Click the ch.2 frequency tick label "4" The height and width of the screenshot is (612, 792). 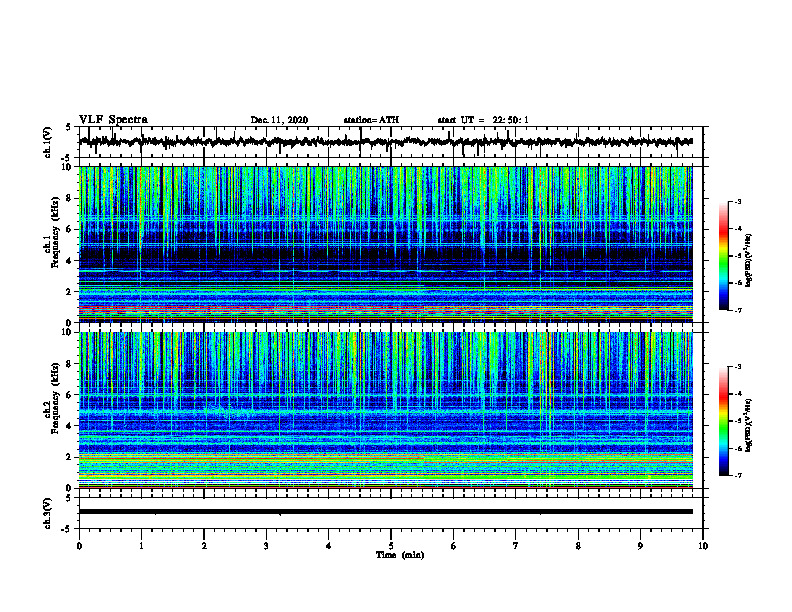(x=70, y=427)
